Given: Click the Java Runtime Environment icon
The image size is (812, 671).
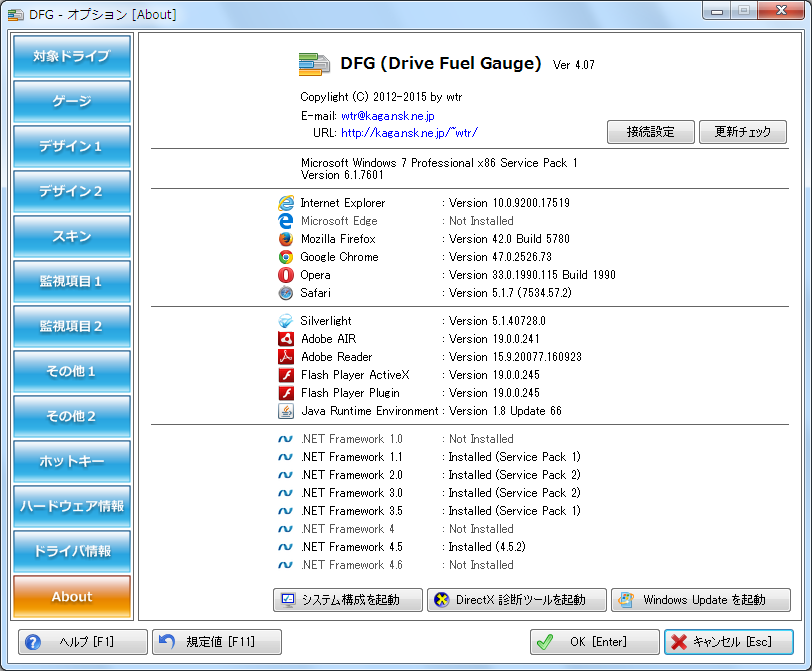Looking at the screenshot, I should [x=285, y=411].
